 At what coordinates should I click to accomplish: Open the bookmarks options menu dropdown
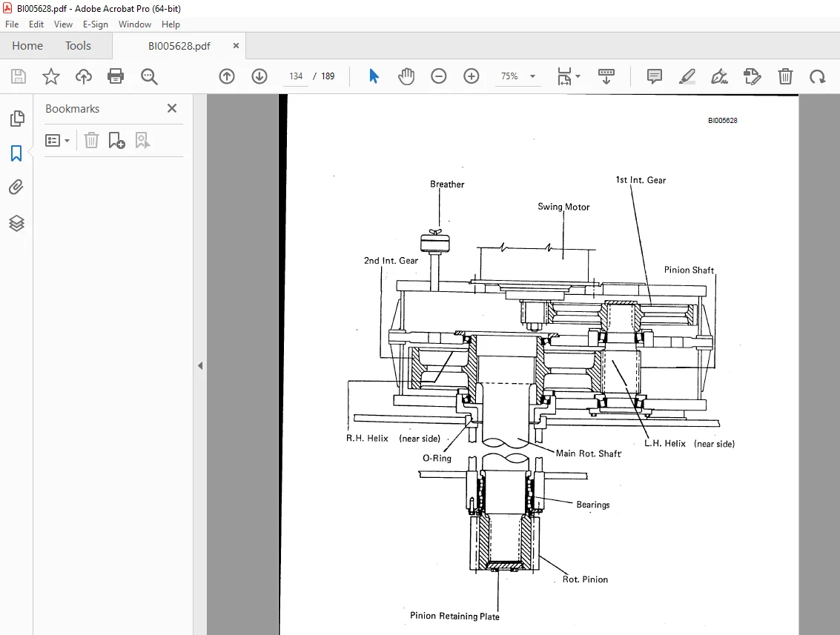(57, 141)
